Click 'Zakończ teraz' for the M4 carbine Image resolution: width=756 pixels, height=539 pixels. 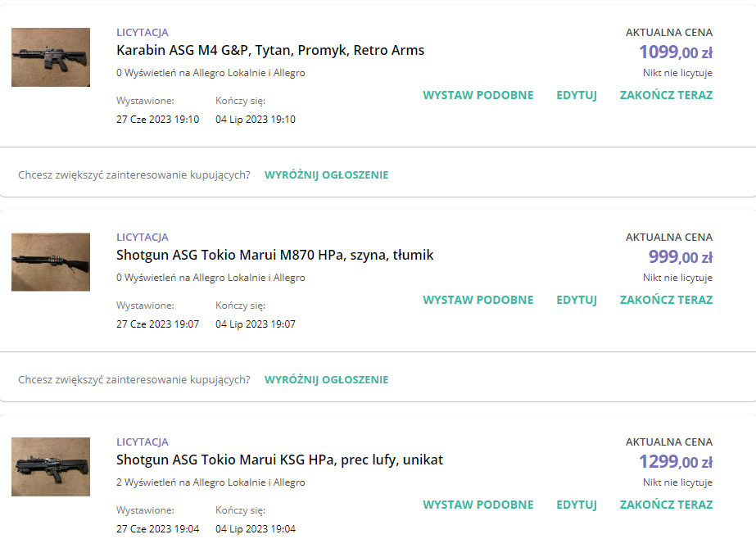(666, 95)
